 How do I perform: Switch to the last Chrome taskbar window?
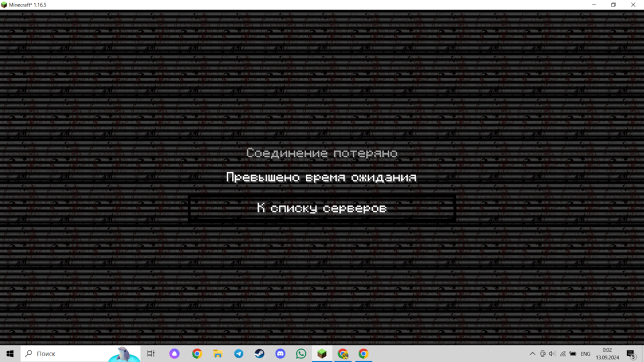coord(363,354)
